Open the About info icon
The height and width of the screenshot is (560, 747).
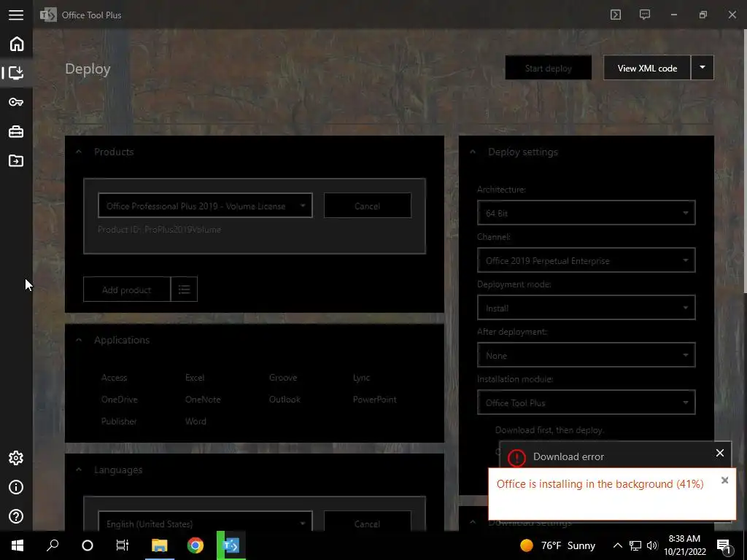click(x=16, y=487)
